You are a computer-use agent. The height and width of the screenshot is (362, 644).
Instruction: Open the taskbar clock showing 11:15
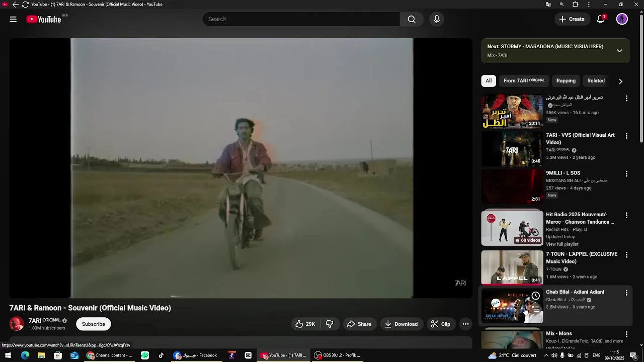click(x=614, y=355)
